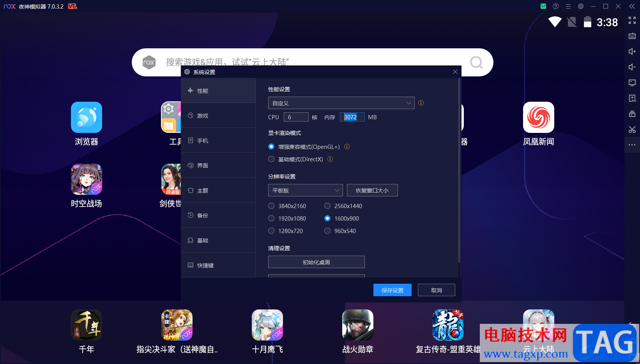This screenshot has width=640, height=364.
Task: Click the 搜索游戏&应用 search field
Action: (x=312, y=62)
